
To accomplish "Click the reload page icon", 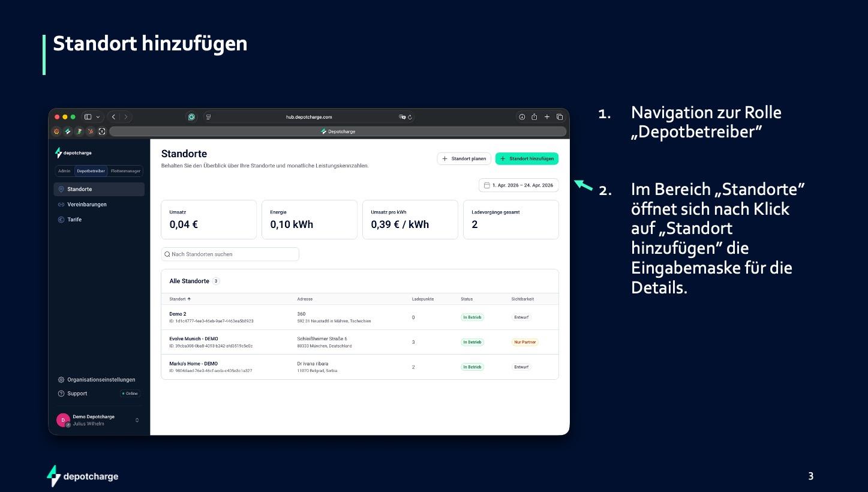I will (410, 117).
